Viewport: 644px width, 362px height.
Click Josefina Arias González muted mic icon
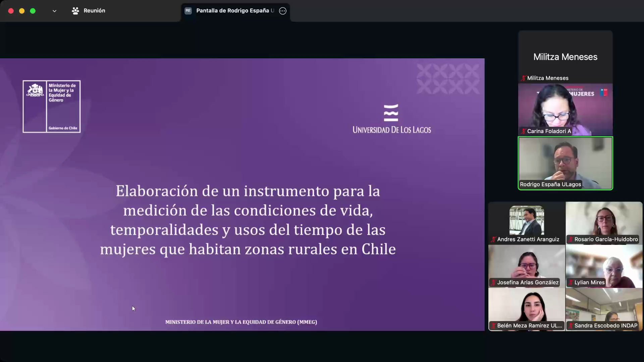493,283
